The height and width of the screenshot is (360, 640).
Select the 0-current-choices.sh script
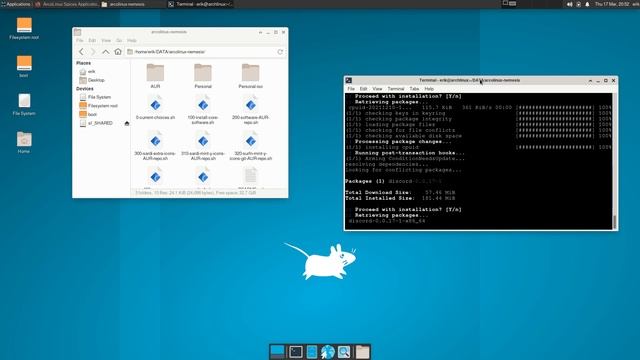(155, 107)
